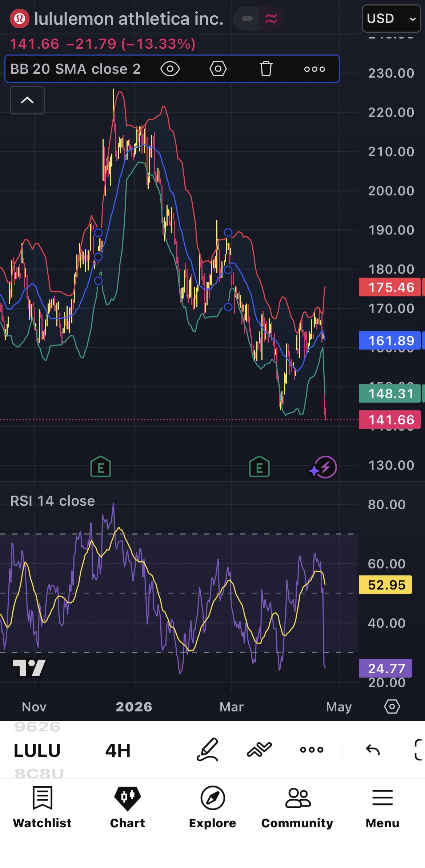Toggle Bollinger Bands visibility eye icon
Screen dimensions: 425x868
(x=170, y=69)
